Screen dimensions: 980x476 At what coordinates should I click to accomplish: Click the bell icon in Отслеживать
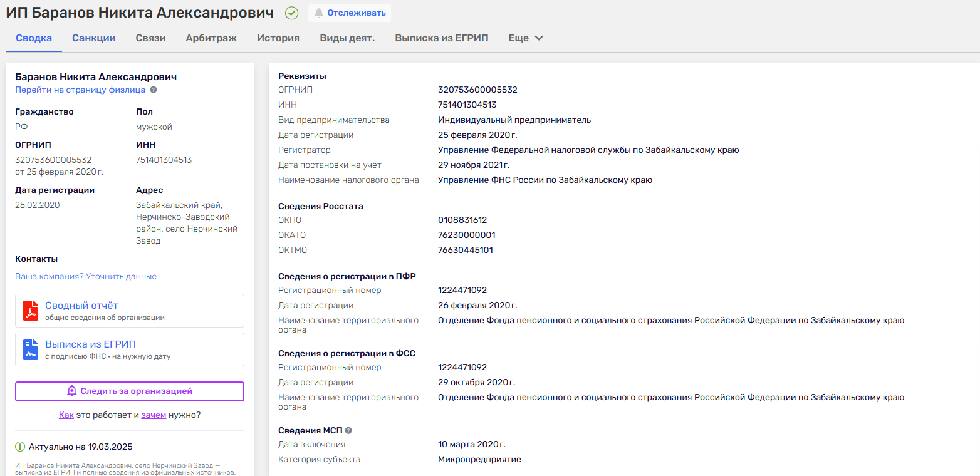coord(319,13)
